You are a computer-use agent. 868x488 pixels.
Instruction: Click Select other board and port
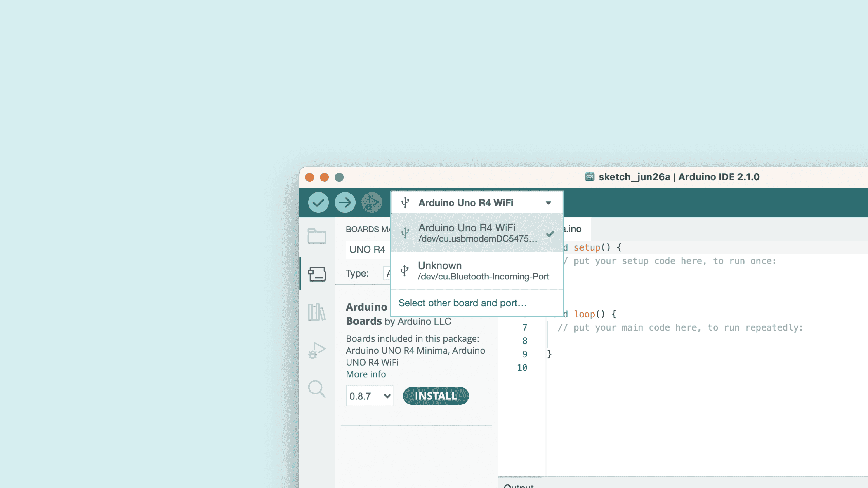462,303
